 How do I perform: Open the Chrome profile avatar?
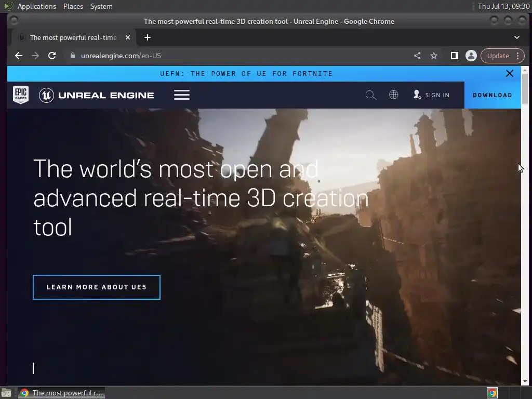tap(471, 56)
